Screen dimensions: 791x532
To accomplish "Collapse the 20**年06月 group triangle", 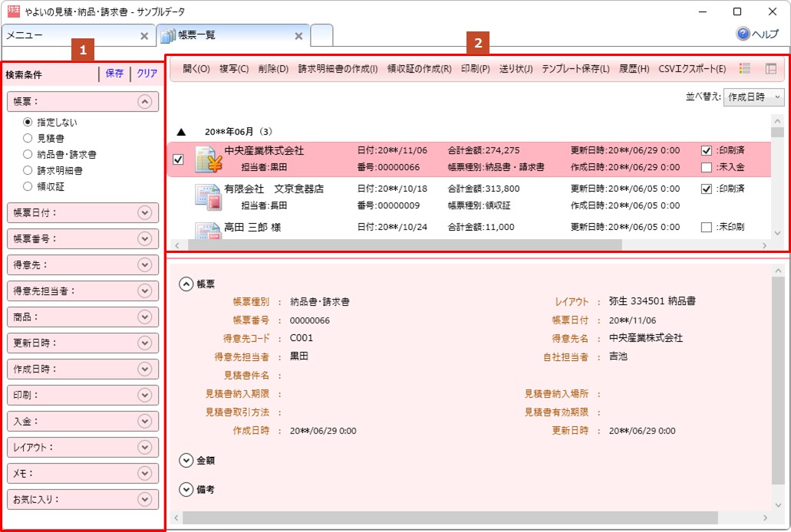I will 181,132.
